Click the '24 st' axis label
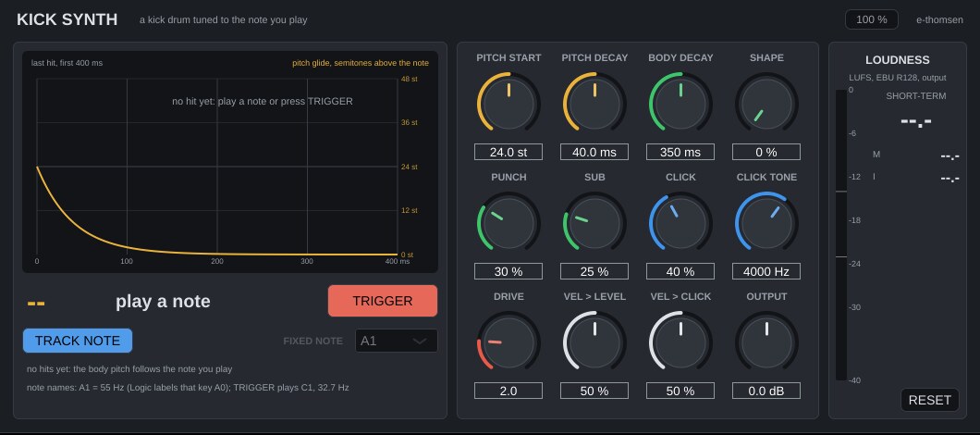This screenshot has height=435, width=980. point(409,167)
